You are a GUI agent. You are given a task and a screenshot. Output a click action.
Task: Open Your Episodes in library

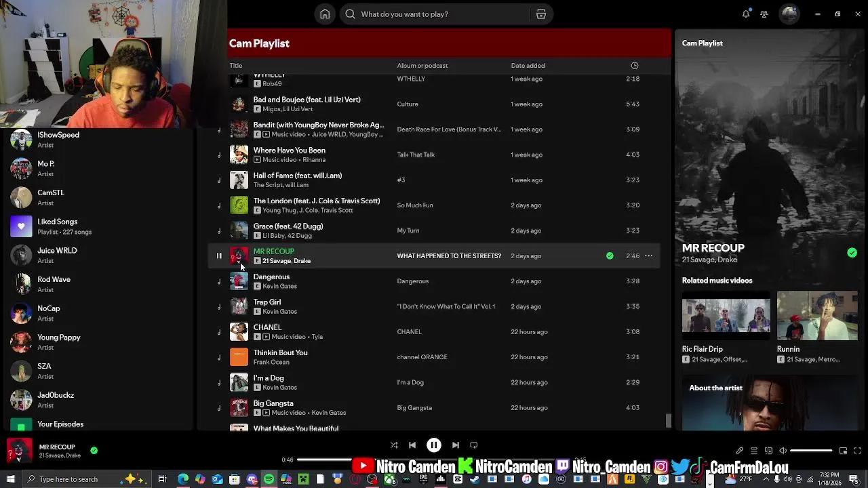[98, 425]
